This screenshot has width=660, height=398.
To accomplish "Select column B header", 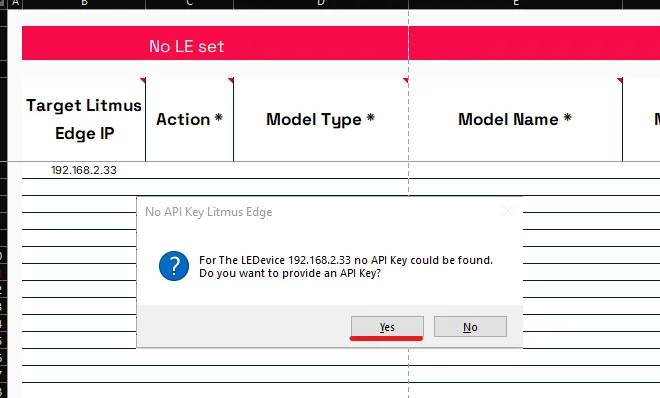I will pos(84,3).
